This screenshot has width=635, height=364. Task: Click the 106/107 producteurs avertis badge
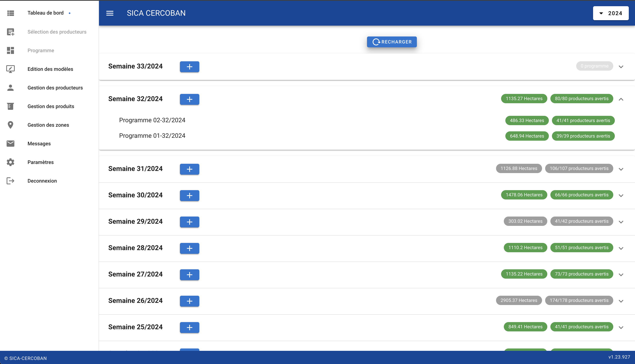579,168
